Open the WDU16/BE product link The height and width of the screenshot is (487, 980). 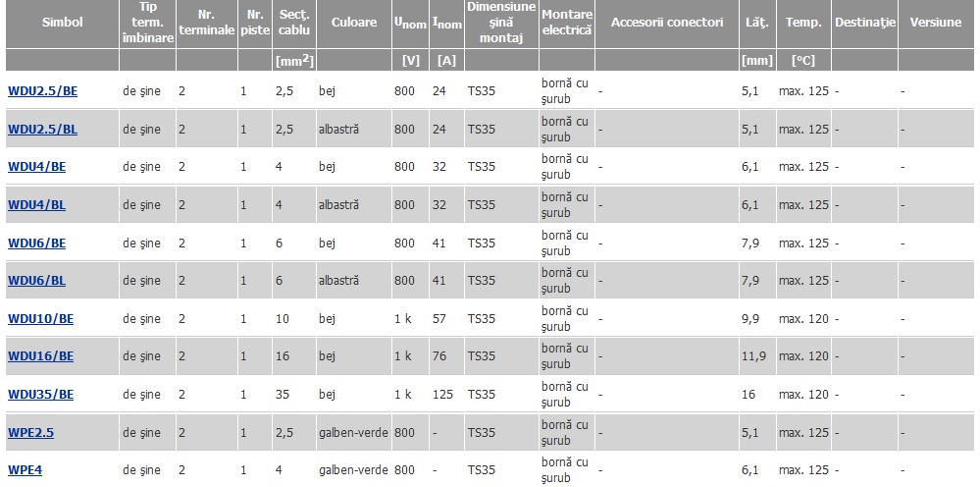pyautogui.click(x=40, y=356)
